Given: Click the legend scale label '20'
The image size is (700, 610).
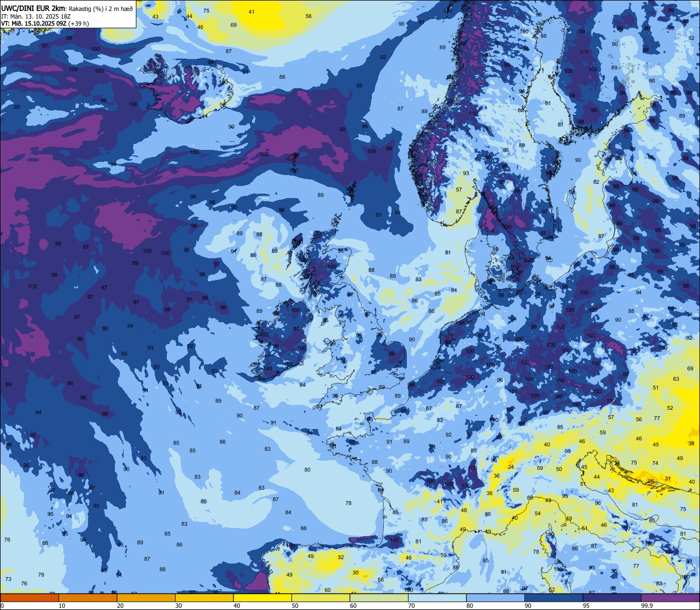Looking at the screenshot, I should pyautogui.click(x=120, y=606).
